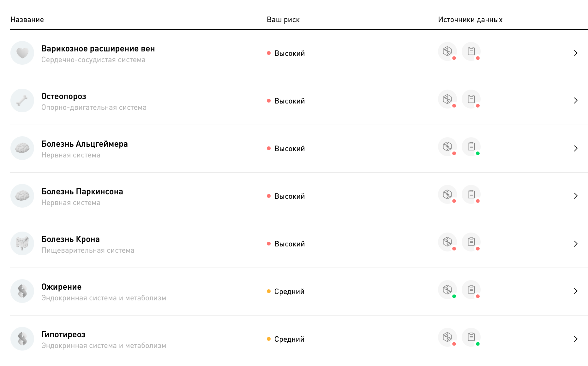Image resolution: width=588 pixels, height=366 pixels.
Task: Open the Ожирение row arrow
Action: (575, 291)
